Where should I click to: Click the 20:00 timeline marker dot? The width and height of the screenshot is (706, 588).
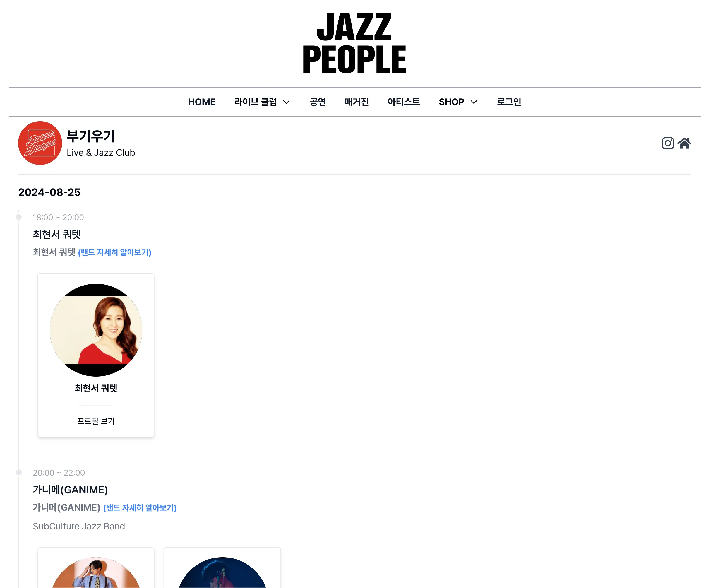click(19, 472)
